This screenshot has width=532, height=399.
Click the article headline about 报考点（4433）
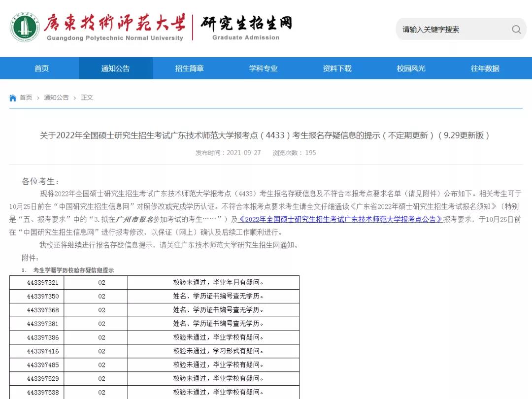click(x=265, y=135)
